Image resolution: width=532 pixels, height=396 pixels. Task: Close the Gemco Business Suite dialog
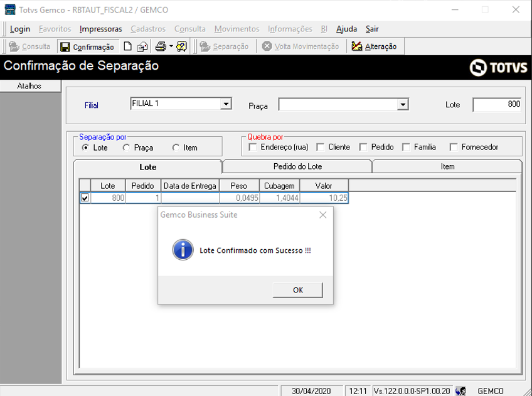(322, 215)
